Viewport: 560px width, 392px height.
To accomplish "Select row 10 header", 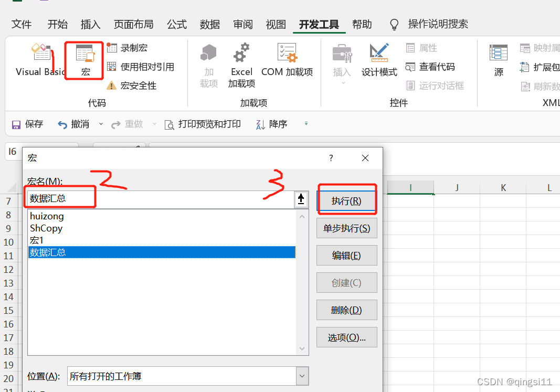I will (8, 242).
